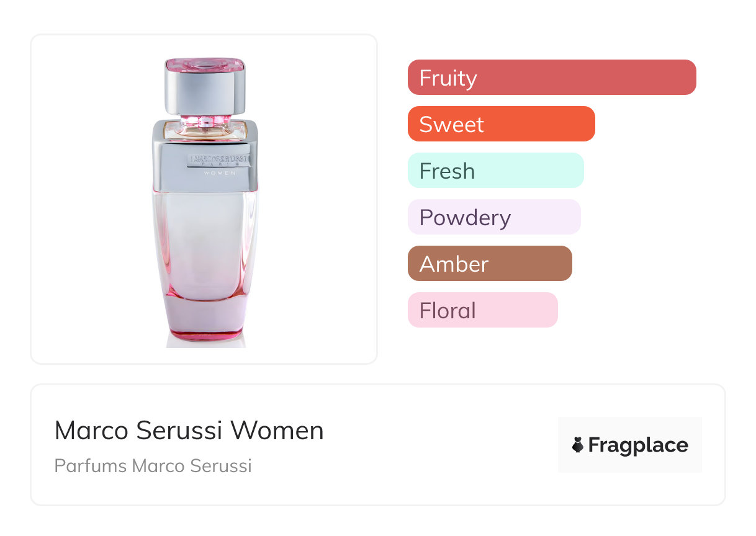Click the Fresh accord bar
Viewport: 756px width, 536px height.
click(495, 171)
